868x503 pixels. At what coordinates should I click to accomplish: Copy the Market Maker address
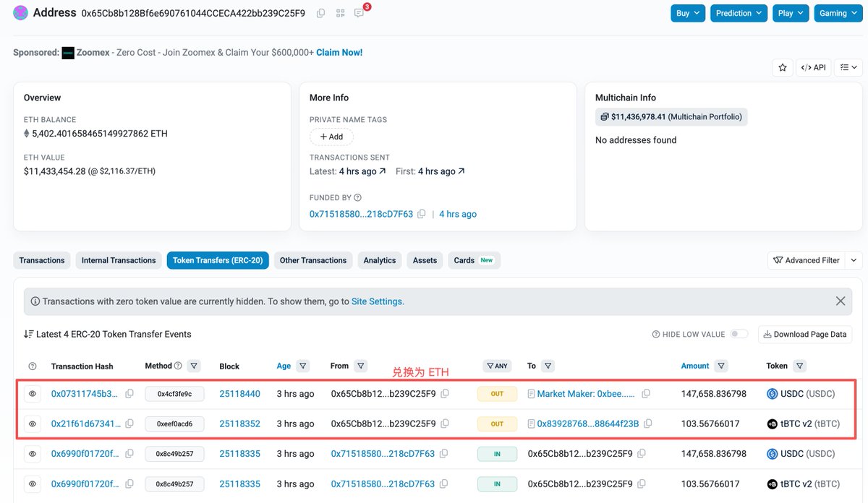(x=646, y=394)
